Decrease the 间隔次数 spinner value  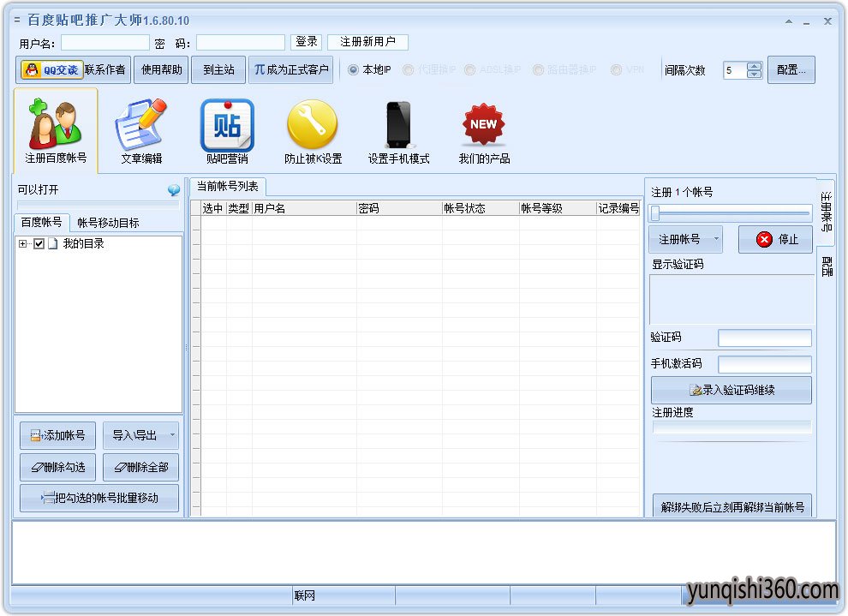pos(754,74)
